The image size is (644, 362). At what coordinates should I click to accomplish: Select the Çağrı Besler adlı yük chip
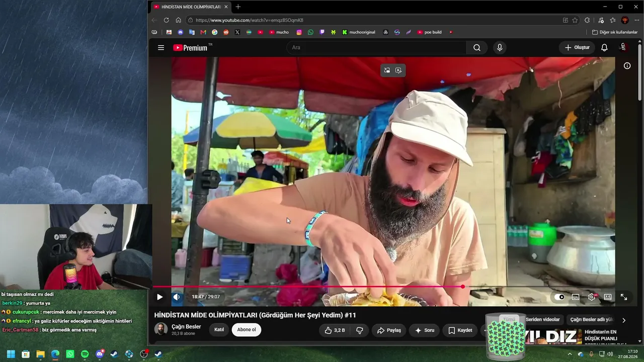tap(592, 319)
